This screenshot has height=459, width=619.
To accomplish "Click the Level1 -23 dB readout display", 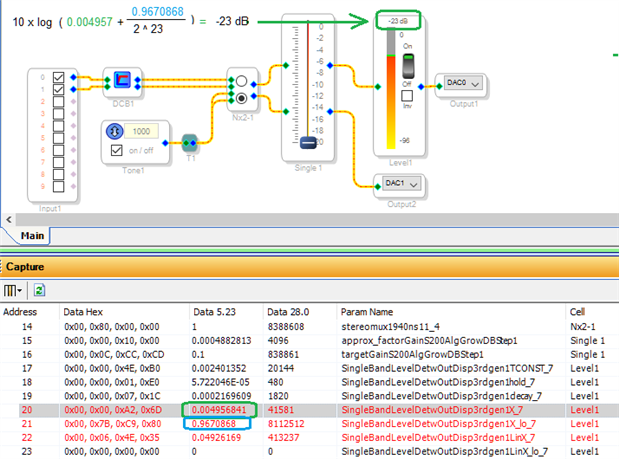I will (398, 21).
